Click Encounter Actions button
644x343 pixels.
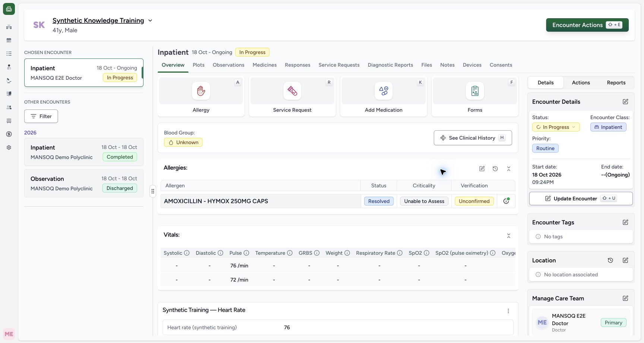pyautogui.click(x=587, y=25)
